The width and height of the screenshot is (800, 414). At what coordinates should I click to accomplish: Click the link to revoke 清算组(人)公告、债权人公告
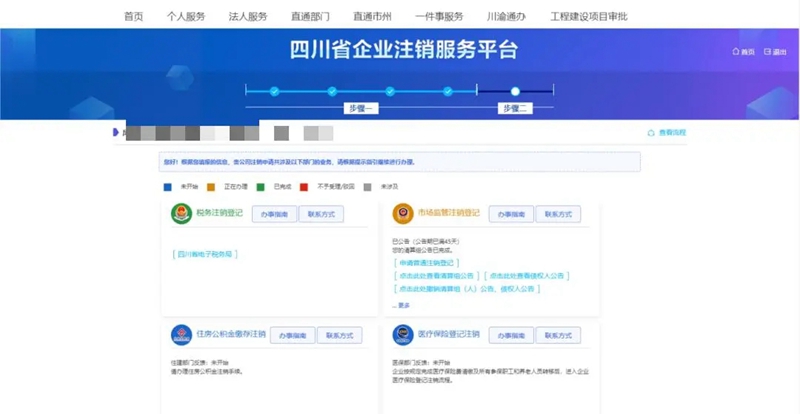(466, 288)
